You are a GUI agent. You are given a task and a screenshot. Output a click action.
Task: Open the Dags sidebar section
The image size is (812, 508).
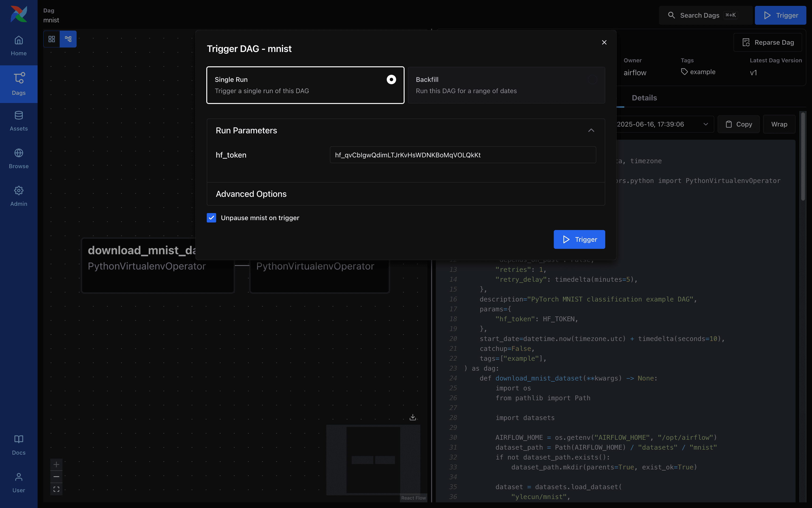19,84
